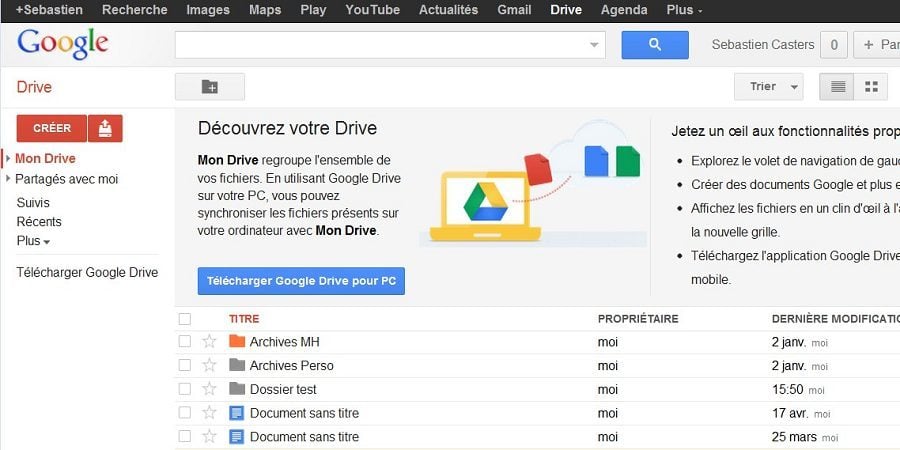Image resolution: width=900 pixels, height=450 pixels.
Task: Star the Document sans titre from 25 mars
Action: pos(210,437)
